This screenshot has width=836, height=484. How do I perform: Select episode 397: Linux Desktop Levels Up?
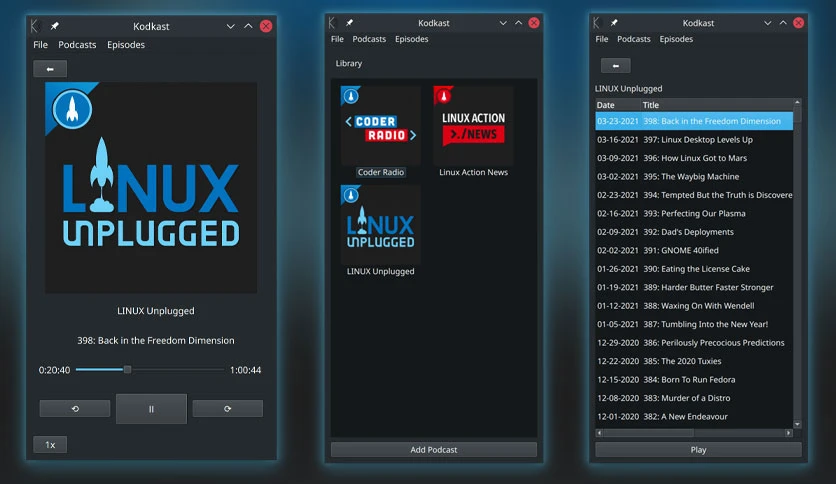pos(694,140)
